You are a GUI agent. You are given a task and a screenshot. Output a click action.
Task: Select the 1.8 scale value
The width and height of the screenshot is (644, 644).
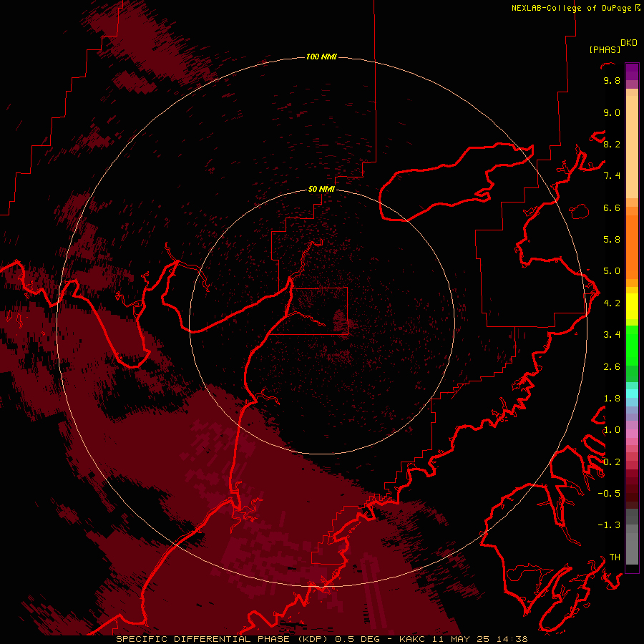(612, 399)
